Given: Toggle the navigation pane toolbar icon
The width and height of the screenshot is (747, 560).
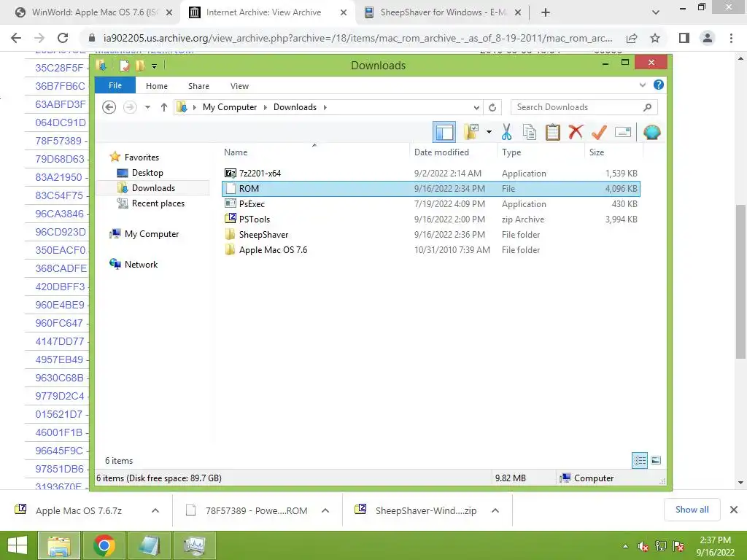Looking at the screenshot, I should [444, 132].
